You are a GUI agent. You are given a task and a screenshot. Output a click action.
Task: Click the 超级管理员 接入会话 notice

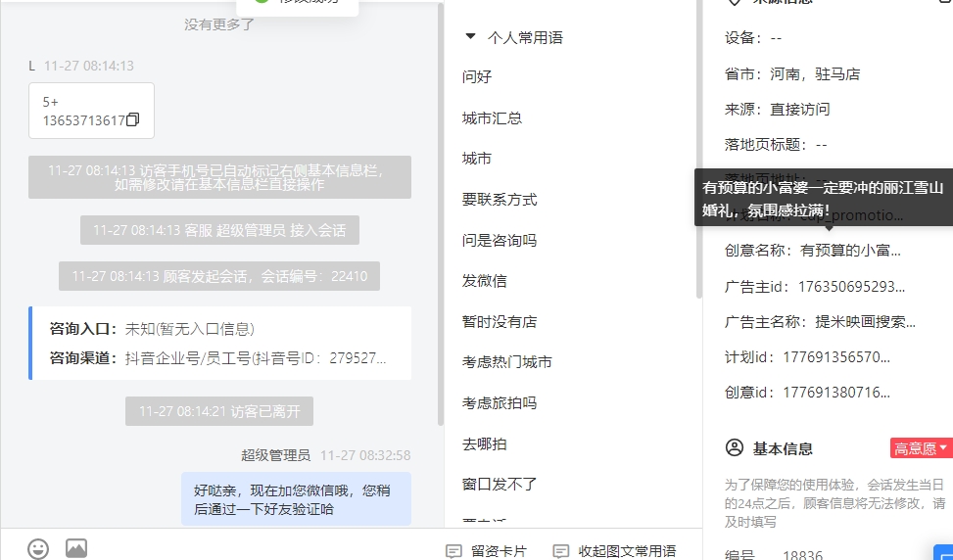219,230
